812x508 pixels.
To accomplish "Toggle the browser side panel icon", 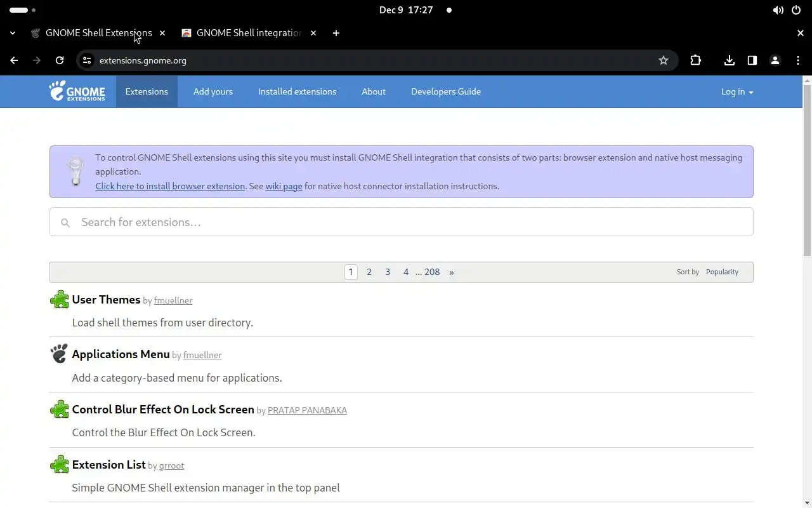I will click(x=752, y=60).
